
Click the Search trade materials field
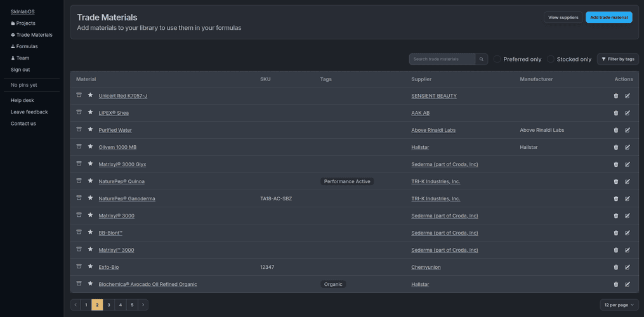pyautogui.click(x=442, y=59)
